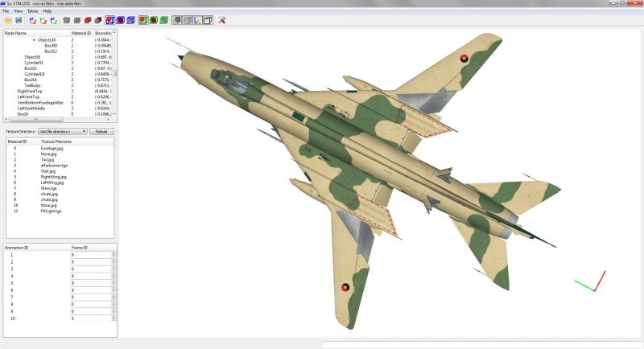Image resolution: width=644 pixels, height=349 pixels.
Task: Click the Reload button
Action: point(101,131)
